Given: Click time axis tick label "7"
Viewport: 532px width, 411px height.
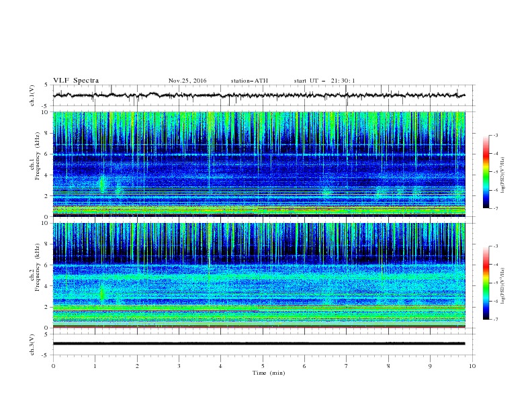Looking at the screenshot, I should [x=347, y=366].
